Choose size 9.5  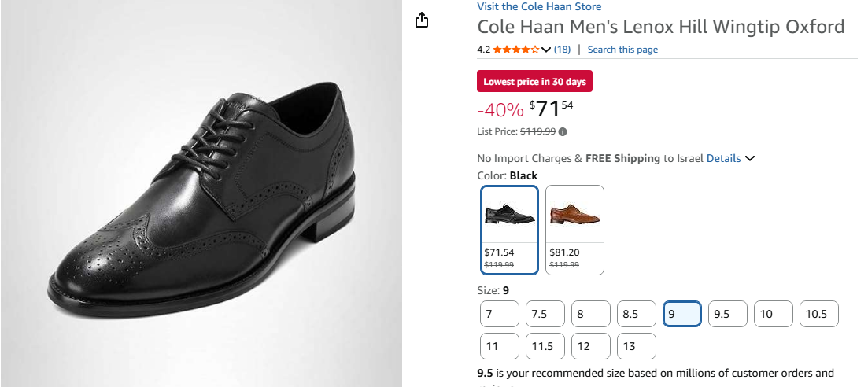[x=728, y=314]
